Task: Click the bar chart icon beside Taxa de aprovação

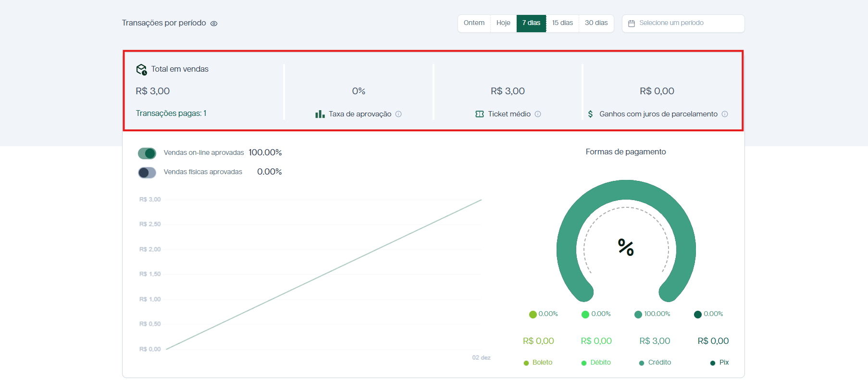Action: click(320, 114)
